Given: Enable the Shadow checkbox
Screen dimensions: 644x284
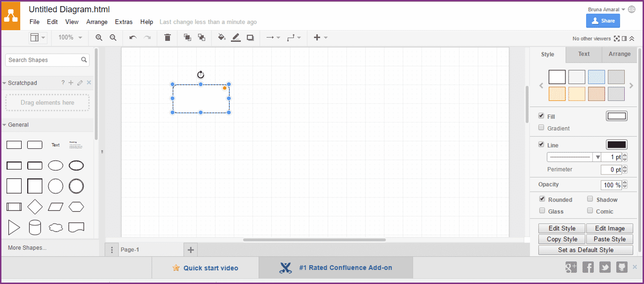Looking at the screenshot, I should click(x=590, y=199).
